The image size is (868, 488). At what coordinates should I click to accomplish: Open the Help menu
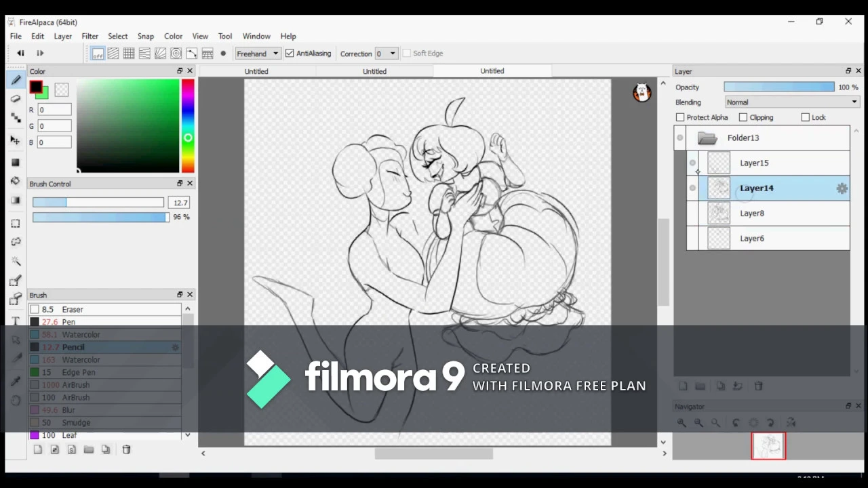[288, 36]
